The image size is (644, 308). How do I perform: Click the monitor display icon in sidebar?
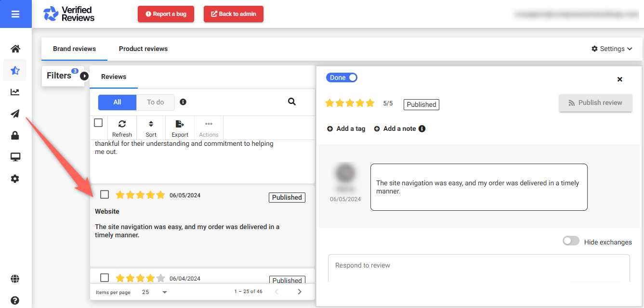click(15, 157)
